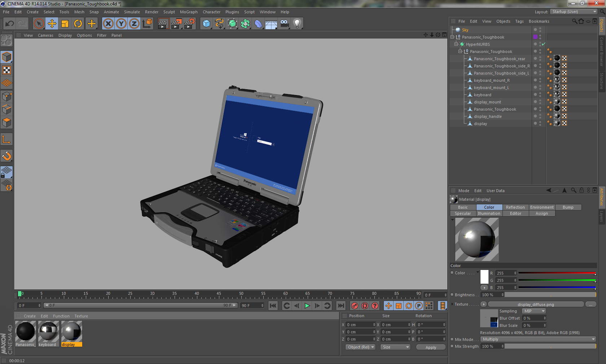The image size is (606, 364).
Task: Activate the Scale tool
Action: coord(65,24)
